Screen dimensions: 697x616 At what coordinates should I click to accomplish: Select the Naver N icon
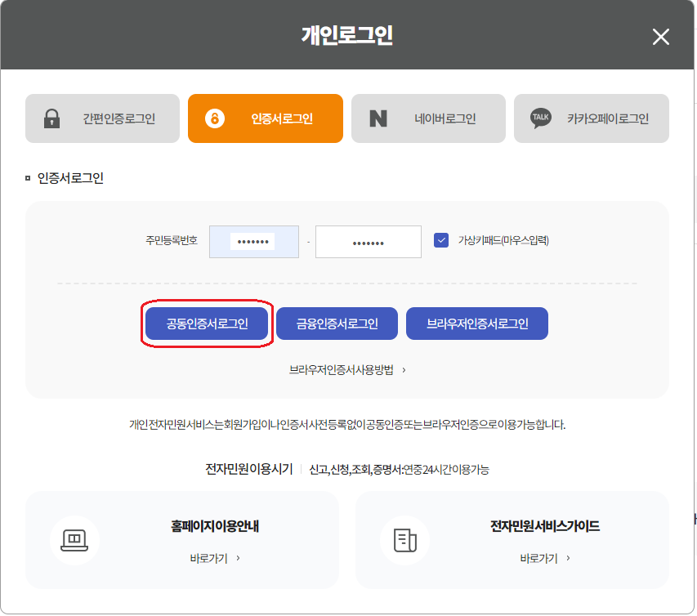pos(379,118)
